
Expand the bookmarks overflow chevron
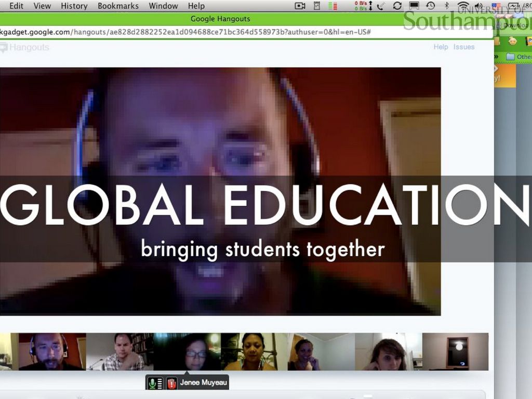click(x=496, y=57)
